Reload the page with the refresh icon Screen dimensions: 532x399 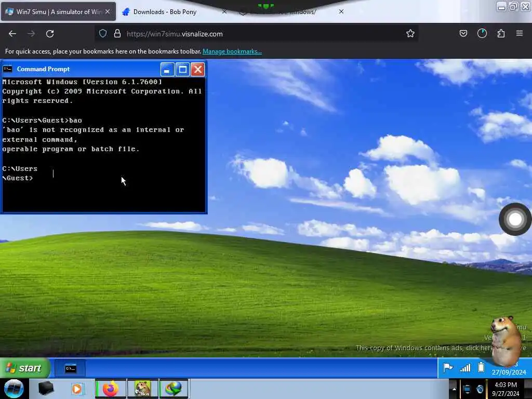click(x=50, y=34)
